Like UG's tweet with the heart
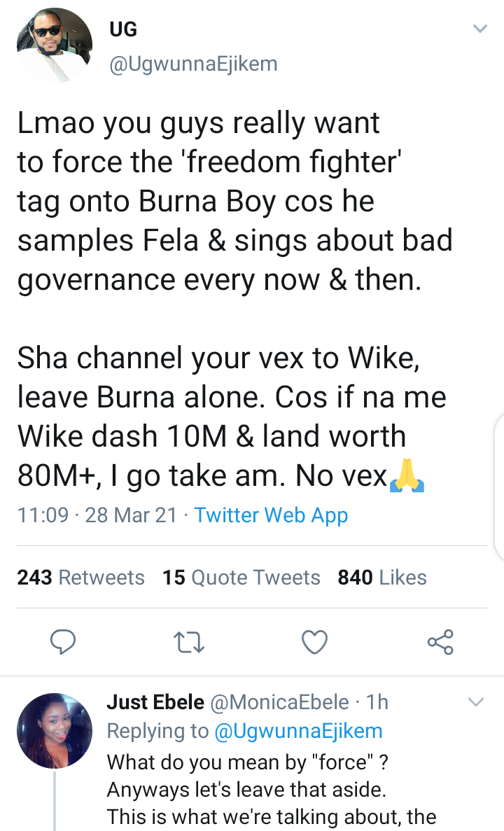The height and width of the screenshot is (831, 504). tap(314, 641)
